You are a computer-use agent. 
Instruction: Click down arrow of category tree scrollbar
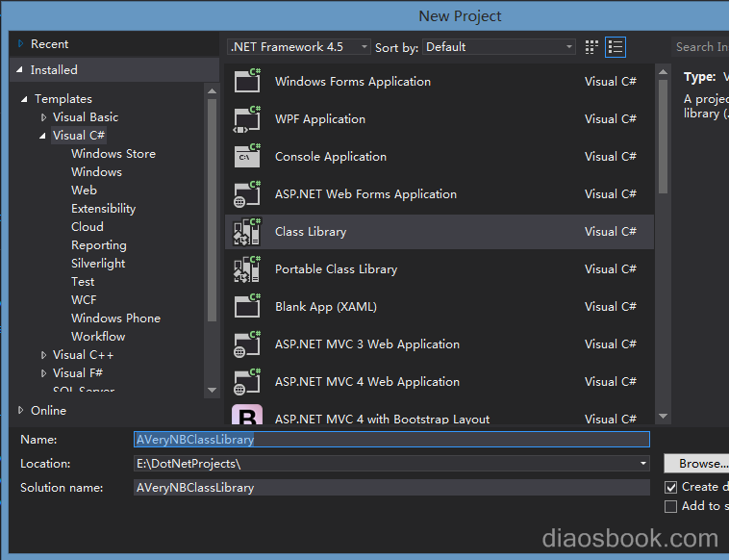pyautogui.click(x=212, y=390)
